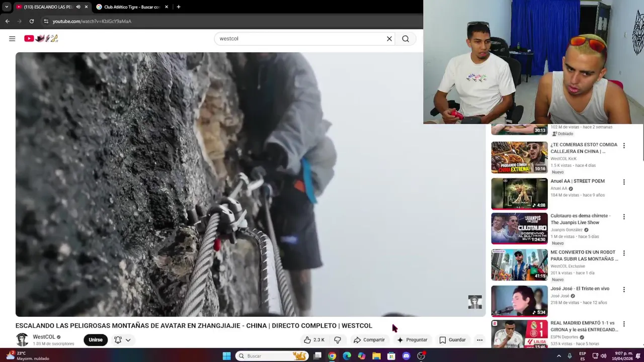Open Discord from the taskbar

(406, 356)
